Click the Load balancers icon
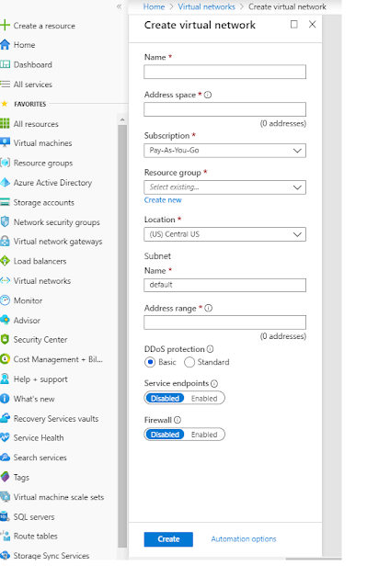This screenshot has width=367, height=588. (x=5, y=261)
